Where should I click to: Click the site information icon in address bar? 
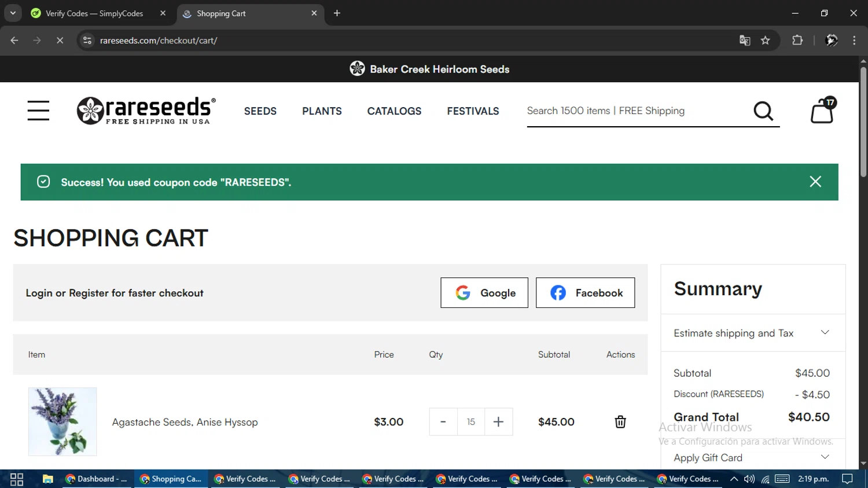[x=87, y=41]
